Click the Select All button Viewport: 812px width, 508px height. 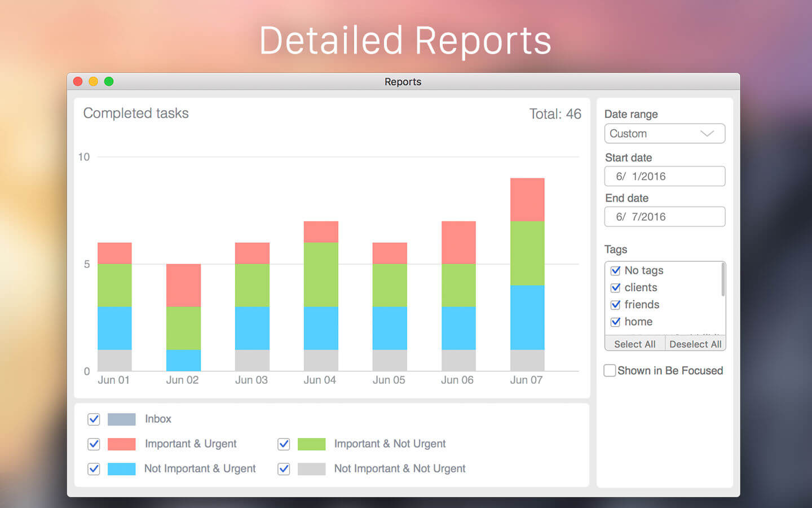[635, 344]
